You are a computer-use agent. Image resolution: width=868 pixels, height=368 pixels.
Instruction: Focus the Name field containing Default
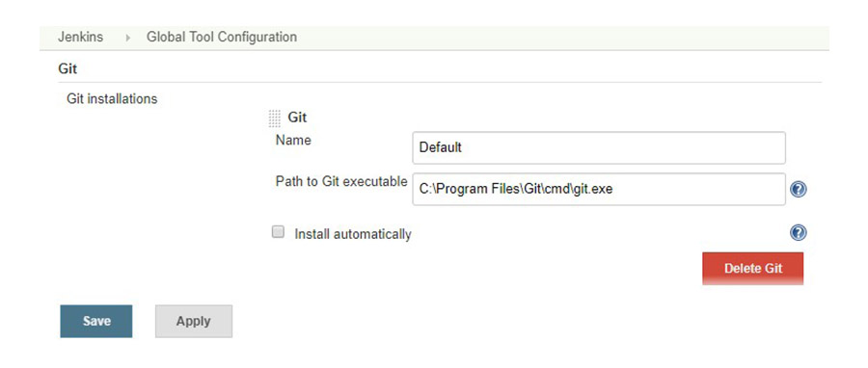point(598,147)
